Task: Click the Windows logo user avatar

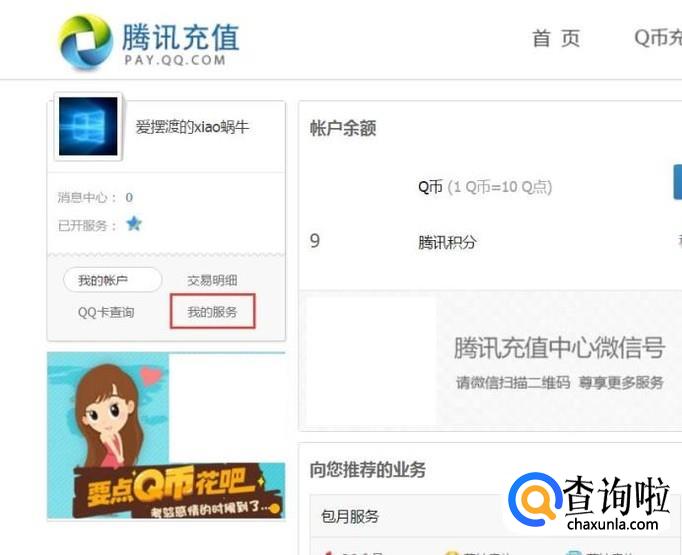Action: point(88,126)
